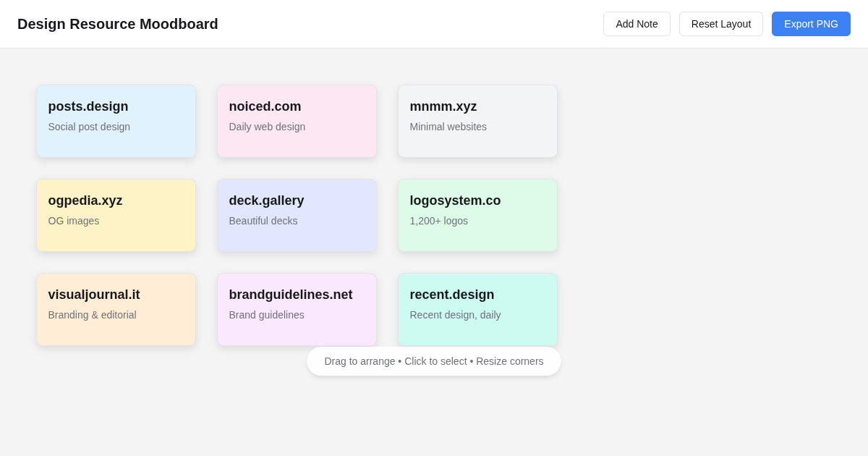The image size is (868, 456).
Task: Click the Drag to arrange hint pill
Action: [434, 361]
